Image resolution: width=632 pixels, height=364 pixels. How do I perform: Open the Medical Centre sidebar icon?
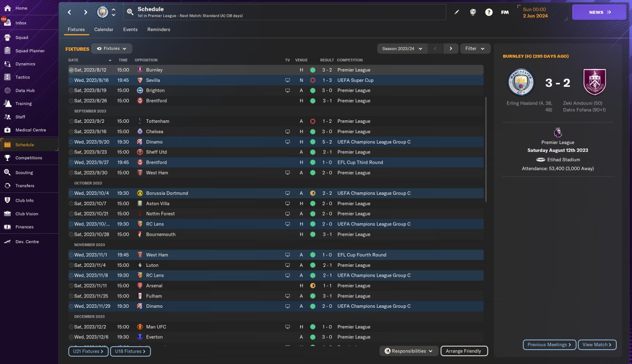7,130
